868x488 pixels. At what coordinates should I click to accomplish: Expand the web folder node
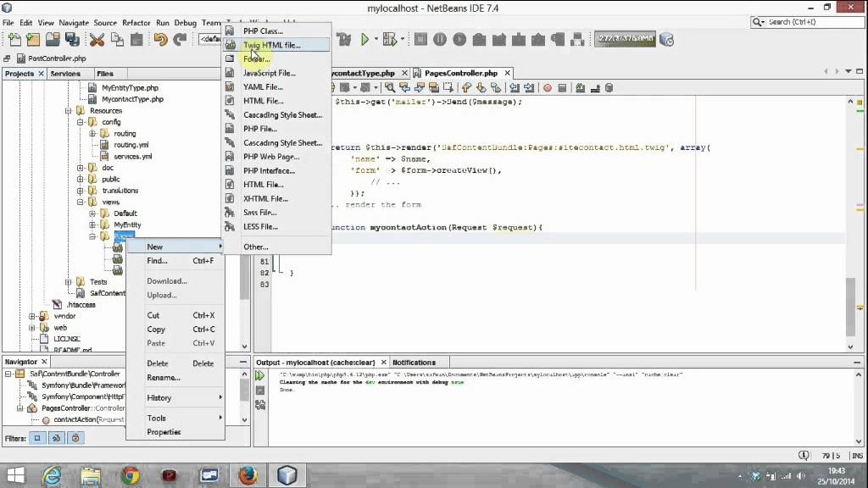32,328
